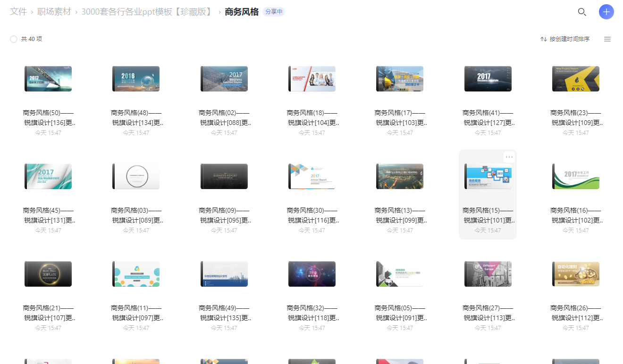Select the 商务风格(30) Annual Report thumbnail
623x364 pixels.
(x=312, y=176)
